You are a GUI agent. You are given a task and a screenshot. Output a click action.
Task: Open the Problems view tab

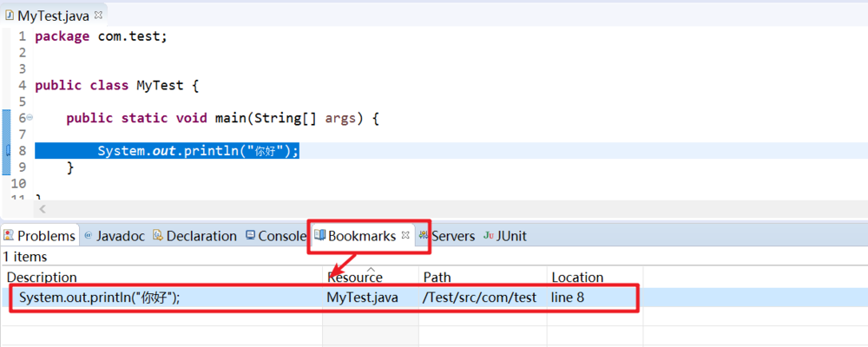[x=39, y=236]
